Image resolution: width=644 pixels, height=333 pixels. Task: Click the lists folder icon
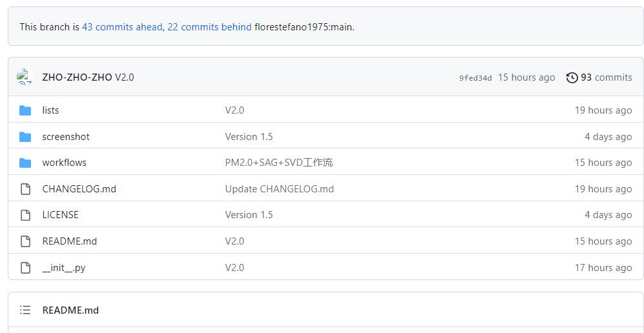pos(25,110)
